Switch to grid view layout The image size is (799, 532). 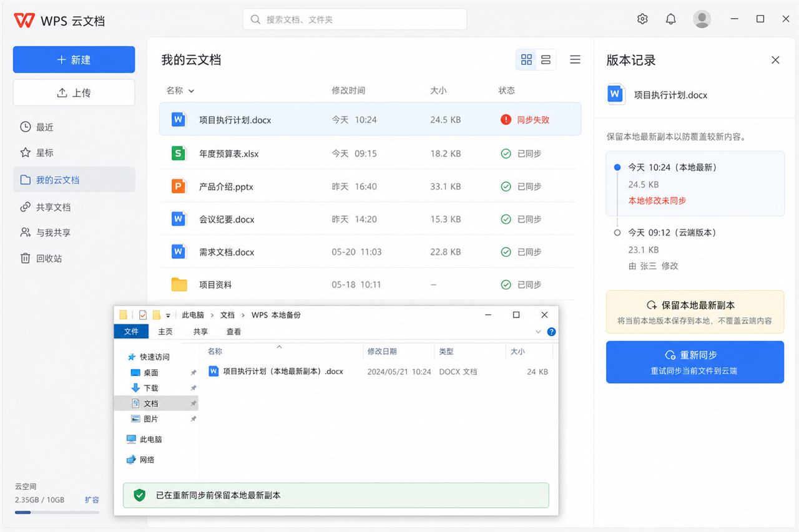[526, 59]
